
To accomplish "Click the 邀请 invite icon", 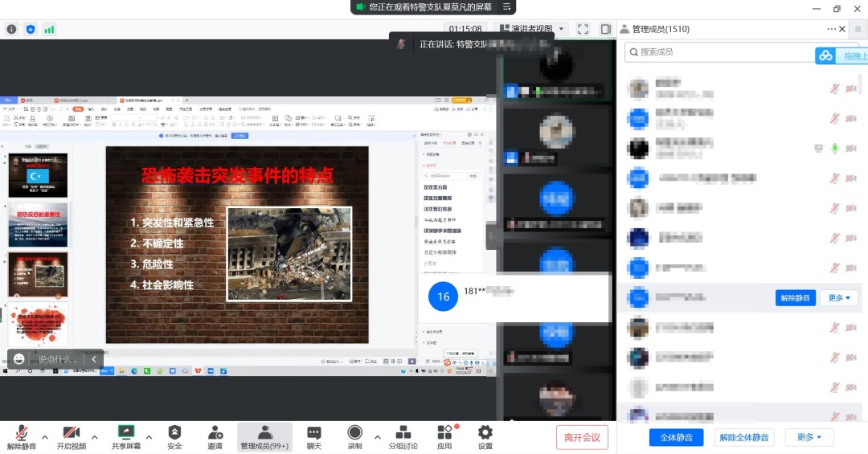I will pos(215,436).
